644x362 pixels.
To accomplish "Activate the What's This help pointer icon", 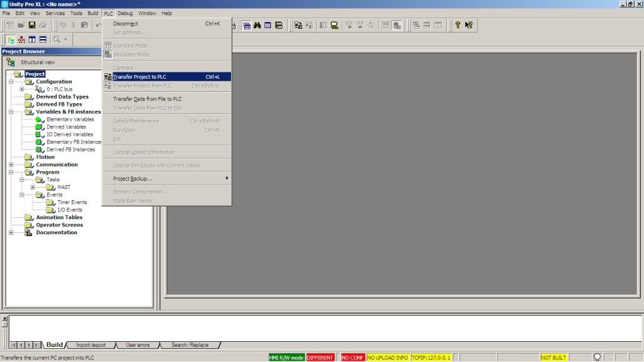I will point(468,25).
